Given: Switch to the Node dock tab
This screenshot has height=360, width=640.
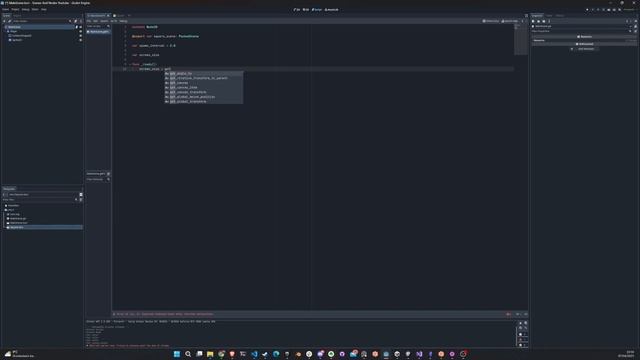Looking at the screenshot, I should pos(549,16).
